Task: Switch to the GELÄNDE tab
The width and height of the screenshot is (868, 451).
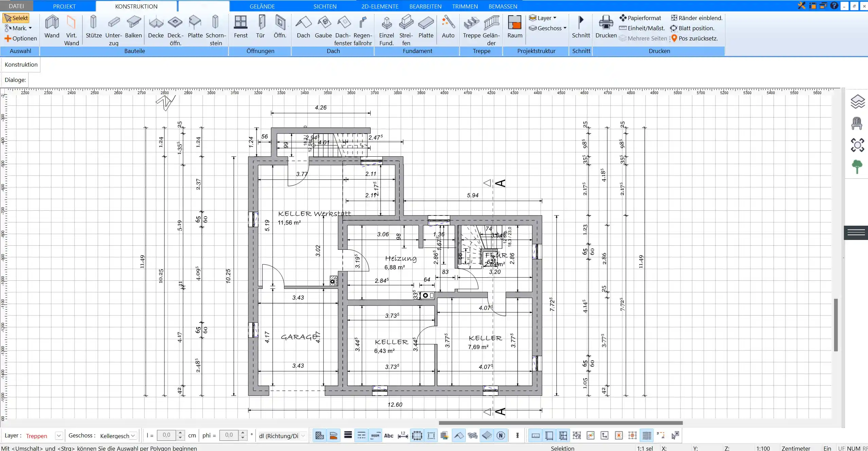Action: (x=262, y=6)
